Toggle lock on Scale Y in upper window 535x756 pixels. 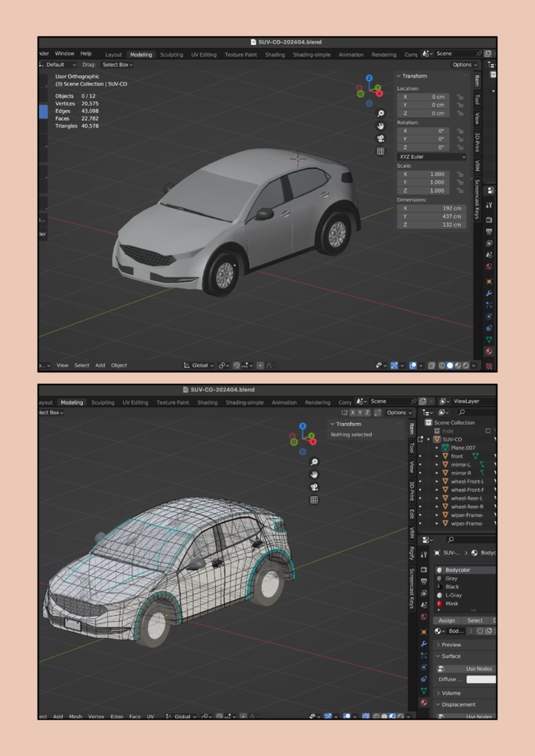tap(460, 182)
